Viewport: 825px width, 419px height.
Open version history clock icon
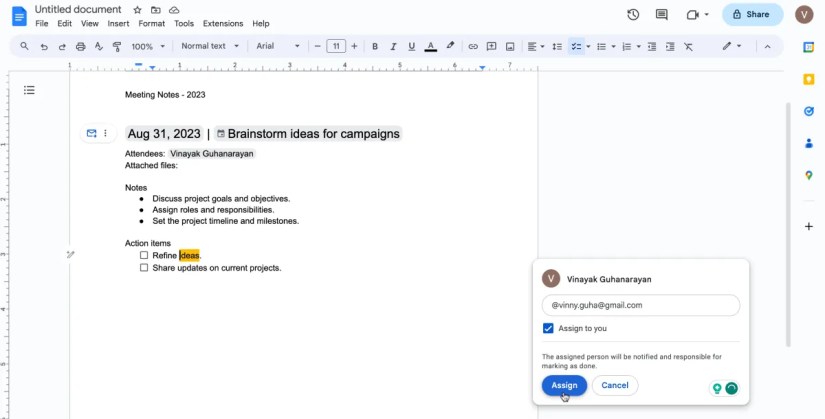pos(633,15)
